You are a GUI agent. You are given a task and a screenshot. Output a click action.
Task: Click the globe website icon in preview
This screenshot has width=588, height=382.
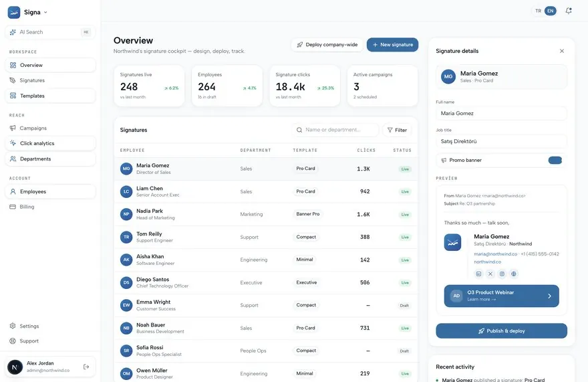(x=514, y=274)
